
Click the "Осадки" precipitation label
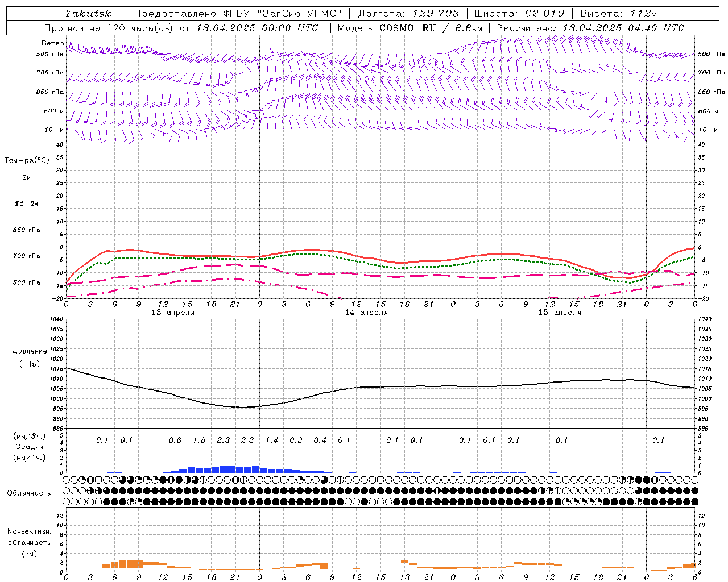(x=30, y=447)
